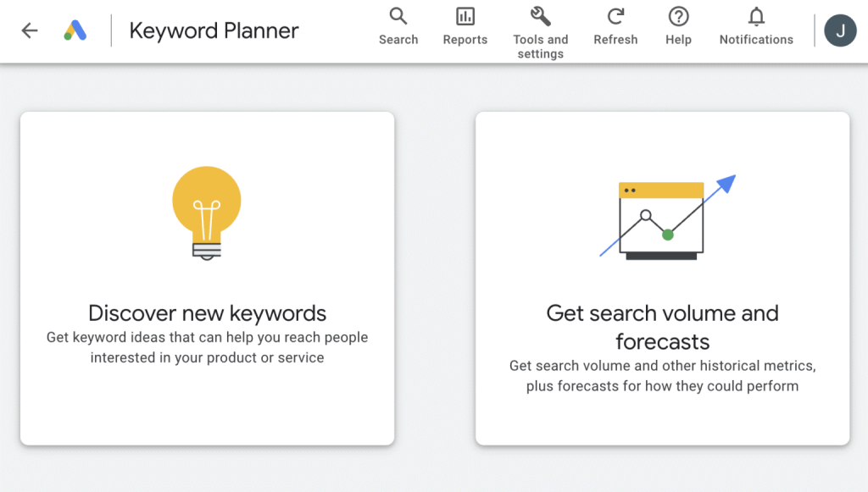Click the lightbulb illustration on the keywords card
This screenshot has width=868, height=492.
(207, 212)
